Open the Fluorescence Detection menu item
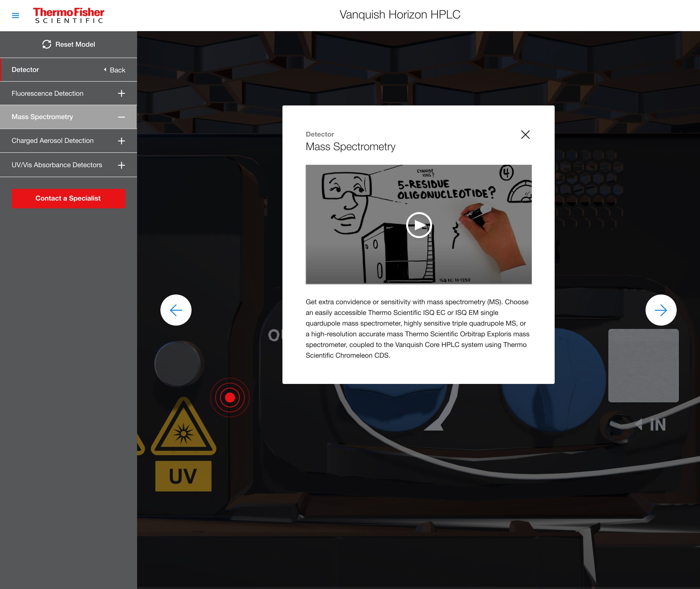The height and width of the screenshot is (589, 700). tap(69, 94)
